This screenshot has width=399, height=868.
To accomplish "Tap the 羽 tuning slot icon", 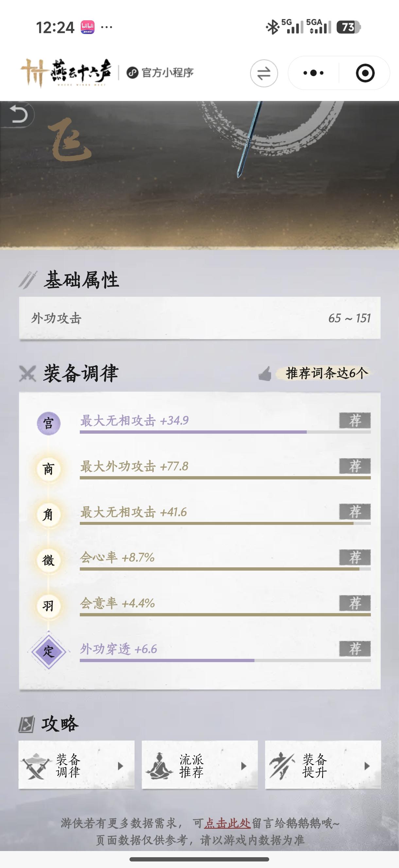I will click(48, 606).
